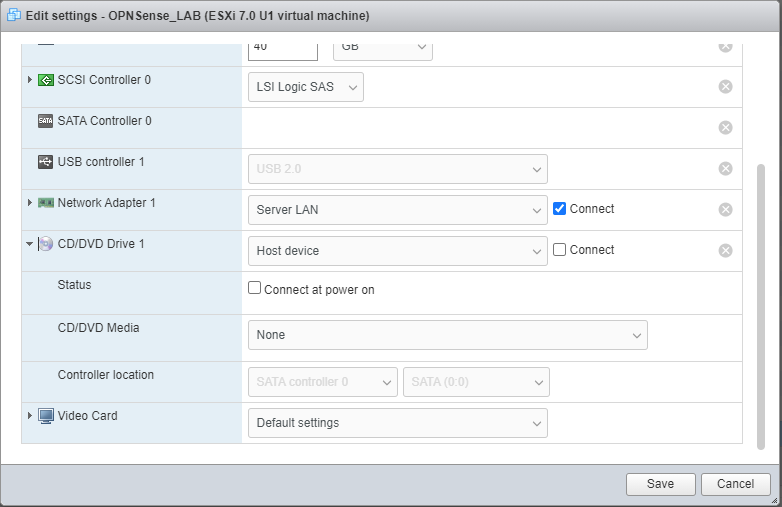
Task: Open Host device drive type dropdown
Action: 397,250
